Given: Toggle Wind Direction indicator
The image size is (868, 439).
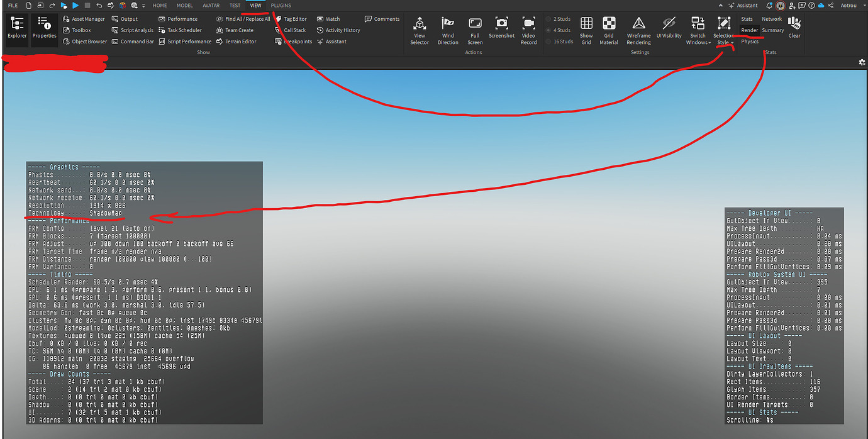Looking at the screenshot, I should (x=448, y=30).
